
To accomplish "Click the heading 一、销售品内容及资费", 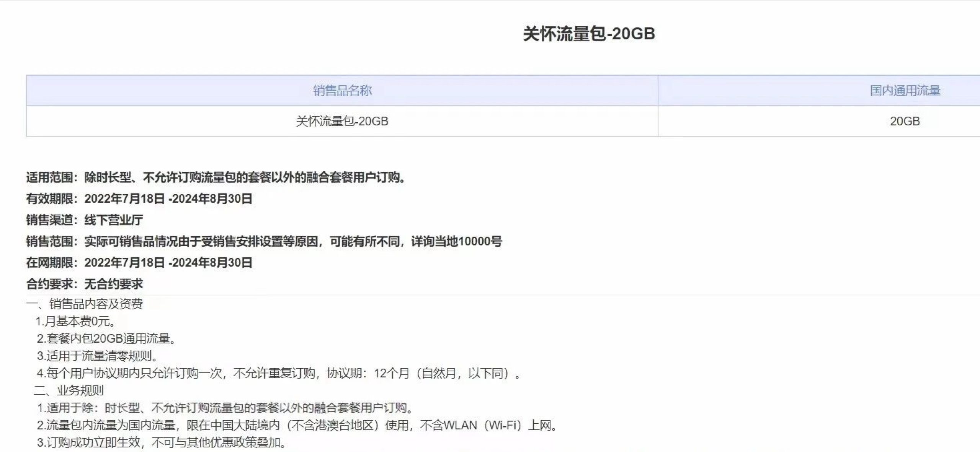I will [x=85, y=304].
